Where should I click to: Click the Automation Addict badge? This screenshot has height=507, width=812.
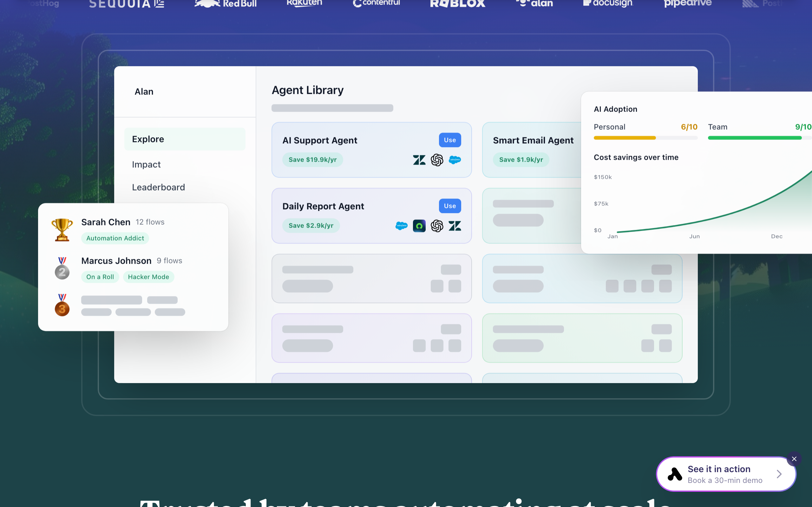click(115, 238)
